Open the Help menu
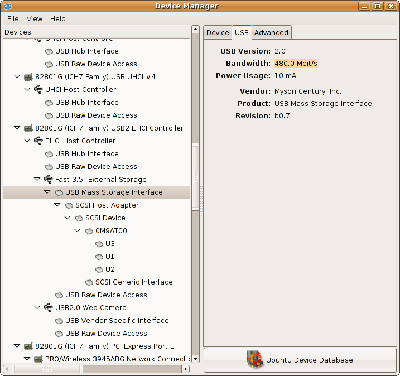The height and width of the screenshot is (376, 400). click(x=58, y=19)
